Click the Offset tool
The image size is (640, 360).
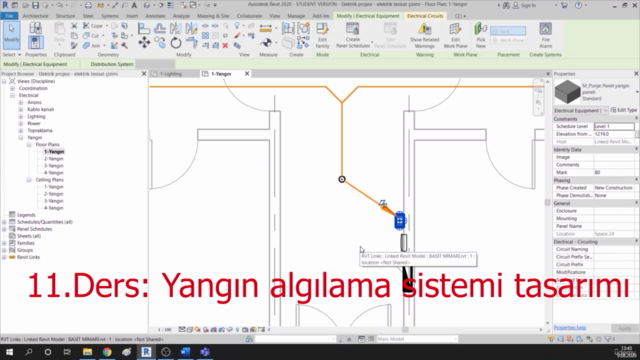tap(160, 28)
